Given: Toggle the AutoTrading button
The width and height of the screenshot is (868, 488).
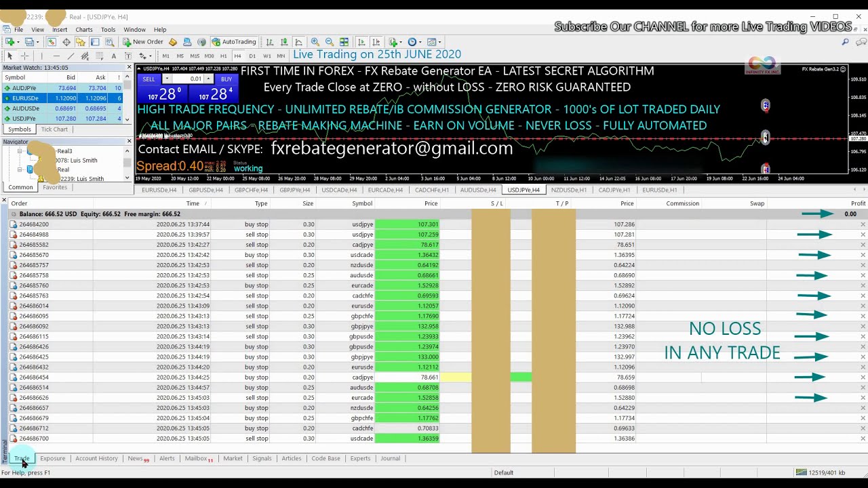Looking at the screenshot, I should point(234,42).
